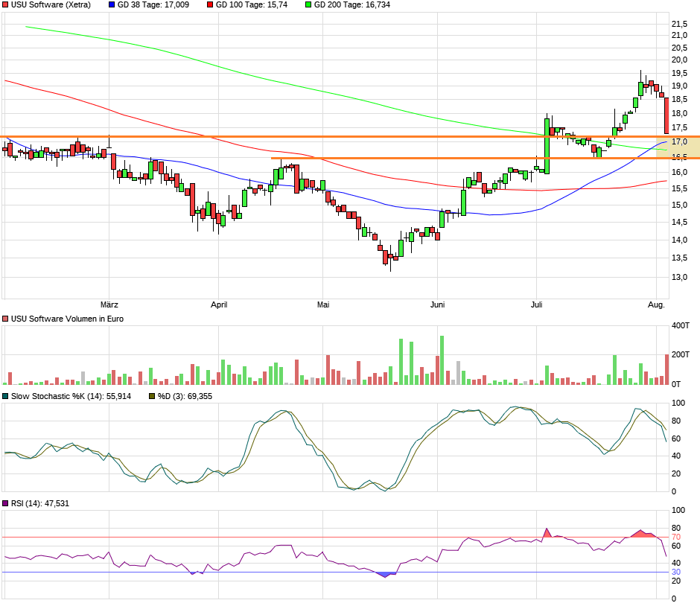
Task: Click the blue RSI oversold shaded area in May
Action: pyautogui.click(x=386, y=575)
